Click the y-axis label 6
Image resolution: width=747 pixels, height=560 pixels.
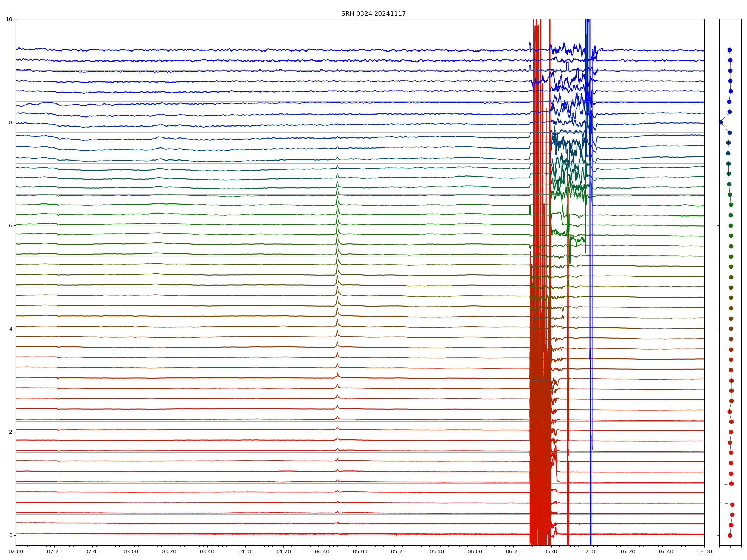[11, 225]
